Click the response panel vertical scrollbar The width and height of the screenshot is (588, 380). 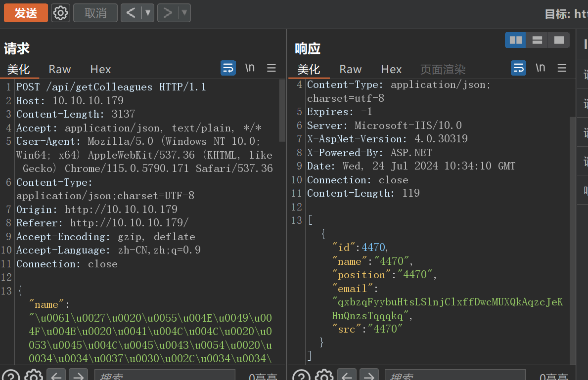573,237
